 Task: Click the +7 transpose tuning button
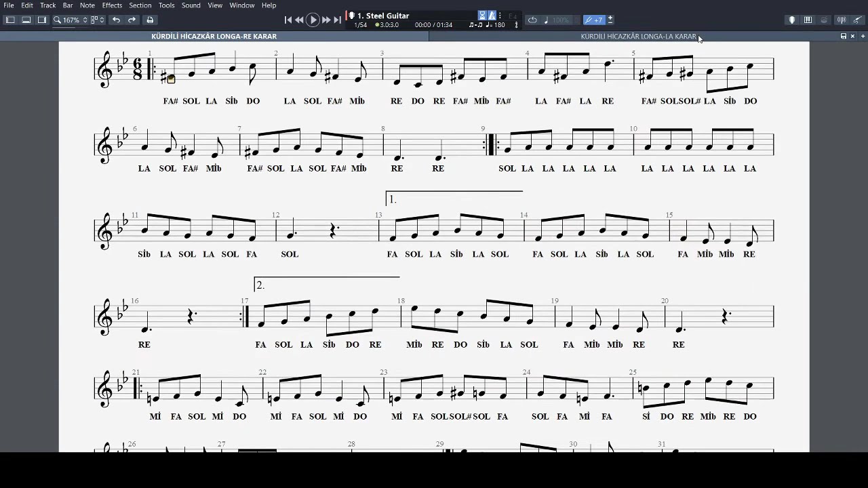click(x=594, y=20)
